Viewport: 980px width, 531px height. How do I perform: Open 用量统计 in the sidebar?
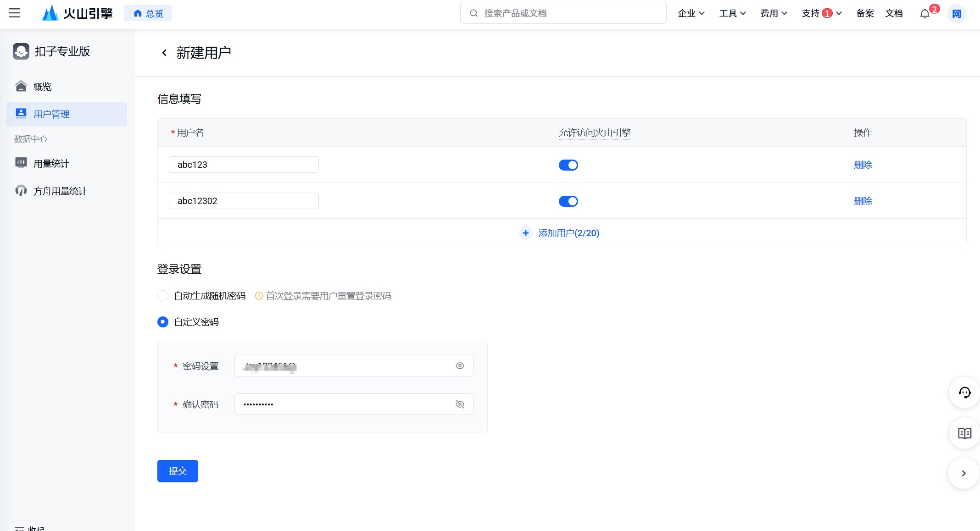pos(67,164)
